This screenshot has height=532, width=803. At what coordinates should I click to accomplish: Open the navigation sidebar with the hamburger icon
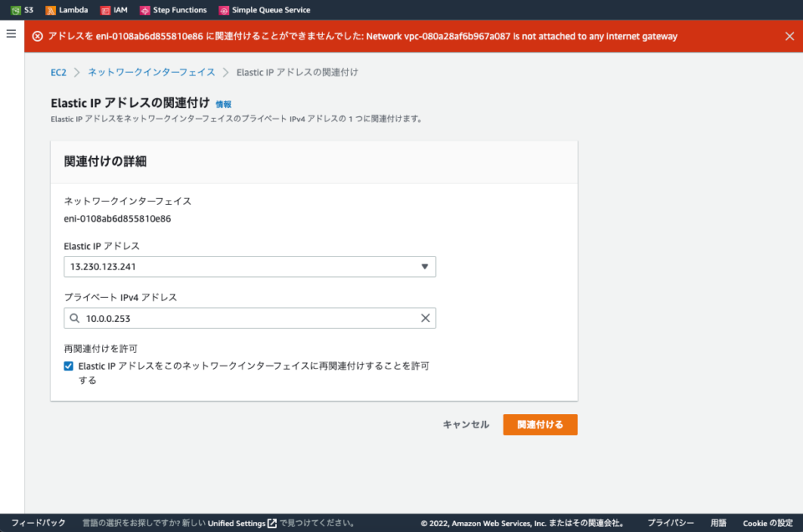[x=11, y=33]
